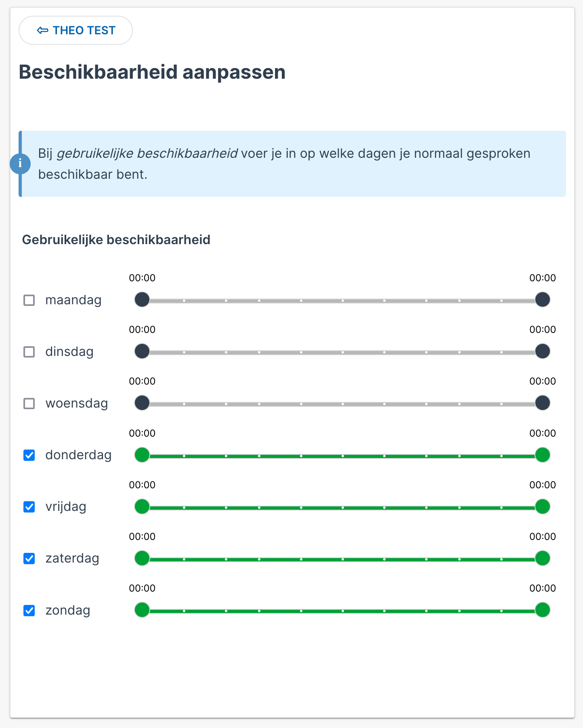Image resolution: width=583 pixels, height=728 pixels.
Task: Click the zaterdag slider right handle
Action: 543,558
